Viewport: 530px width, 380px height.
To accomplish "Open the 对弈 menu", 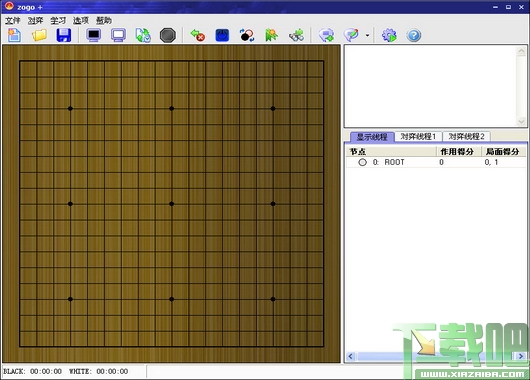I will (x=35, y=21).
